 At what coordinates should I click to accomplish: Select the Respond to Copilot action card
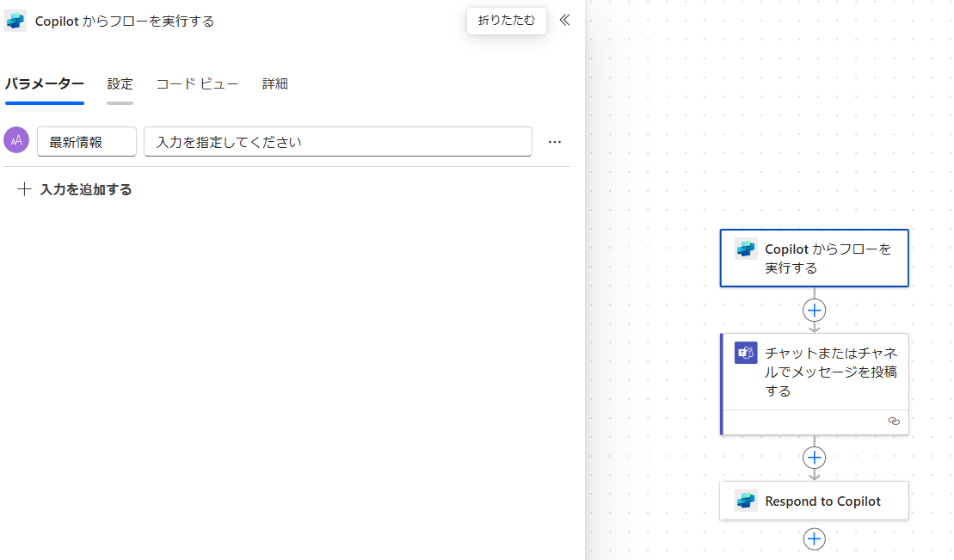(814, 501)
